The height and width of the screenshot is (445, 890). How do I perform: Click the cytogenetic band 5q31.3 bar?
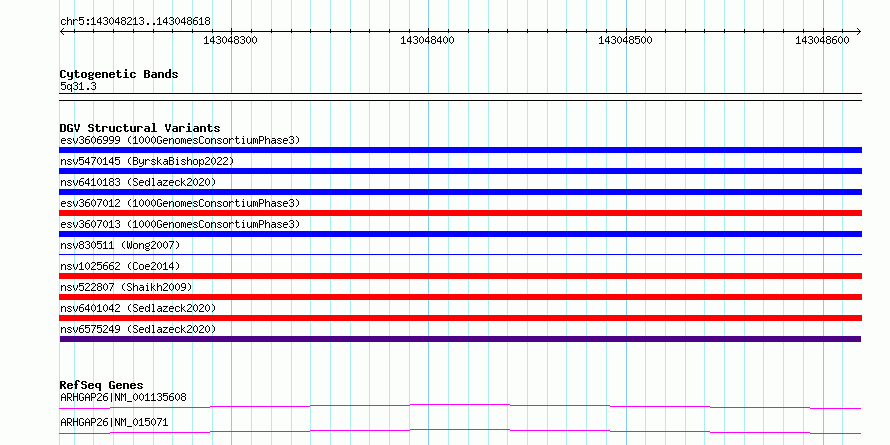pyautogui.click(x=460, y=97)
